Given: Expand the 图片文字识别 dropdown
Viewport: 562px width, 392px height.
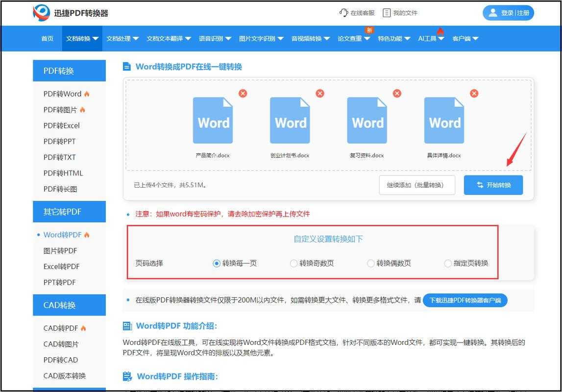Looking at the screenshot, I should pos(258,38).
